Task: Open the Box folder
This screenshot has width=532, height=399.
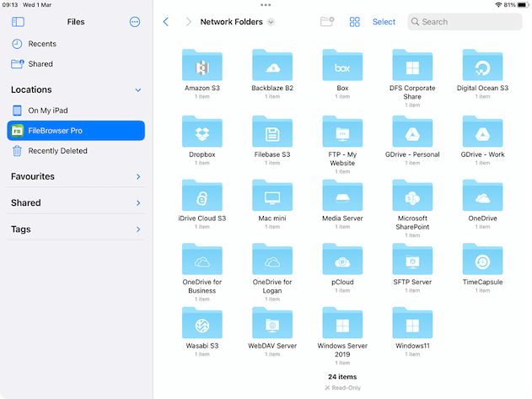Action: [342, 65]
